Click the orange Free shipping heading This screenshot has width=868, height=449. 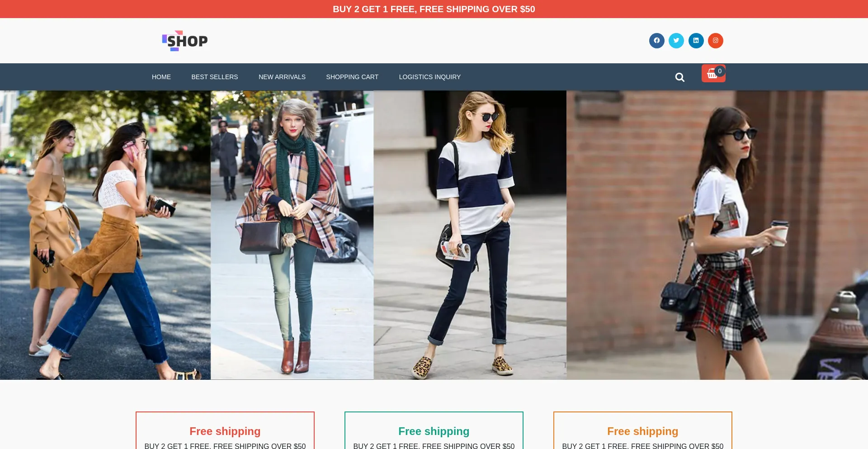[x=642, y=431]
